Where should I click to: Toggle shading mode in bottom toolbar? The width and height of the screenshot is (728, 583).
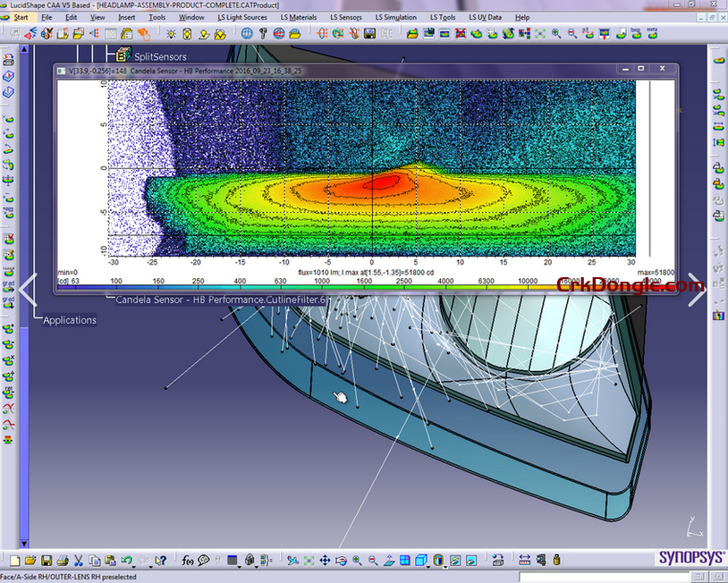pyautogui.click(x=436, y=561)
